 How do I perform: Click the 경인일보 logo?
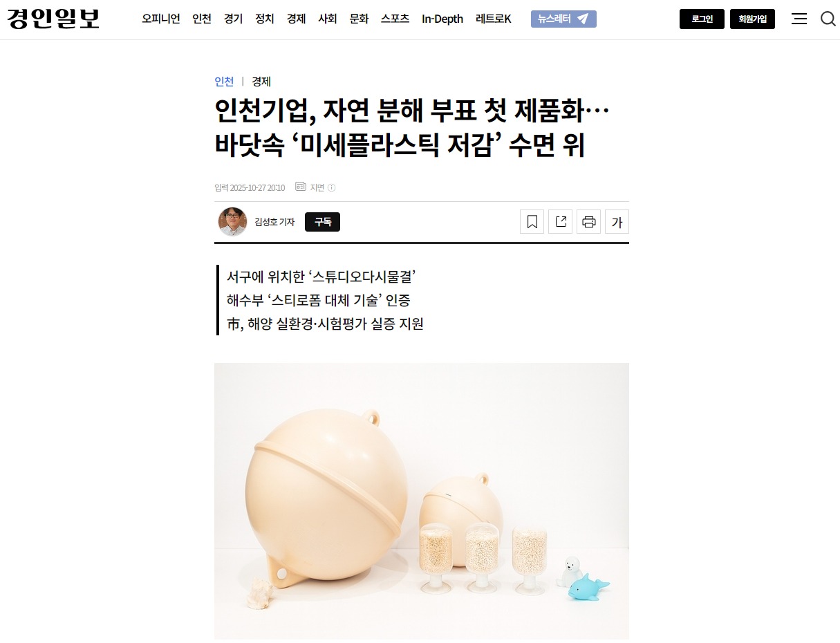click(x=53, y=19)
